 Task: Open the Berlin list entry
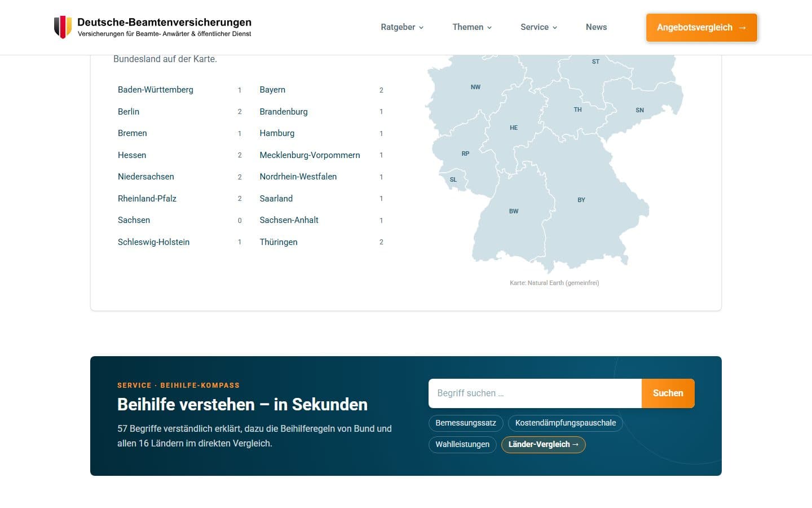(179, 112)
